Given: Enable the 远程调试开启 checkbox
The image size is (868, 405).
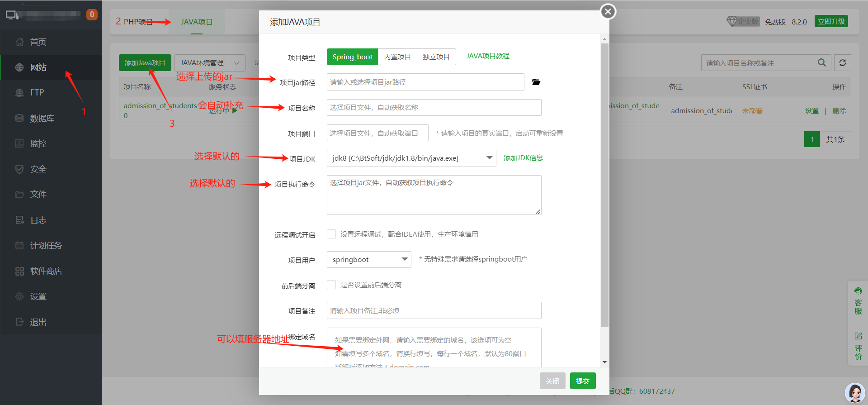Looking at the screenshot, I should point(331,234).
